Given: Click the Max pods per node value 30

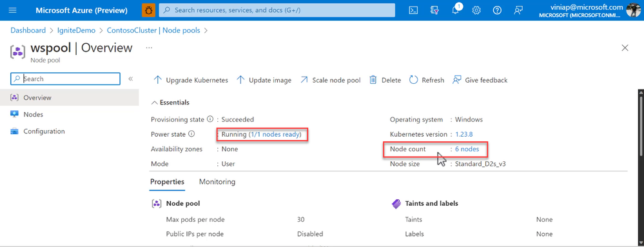Looking at the screenshot, I should 300,219.
